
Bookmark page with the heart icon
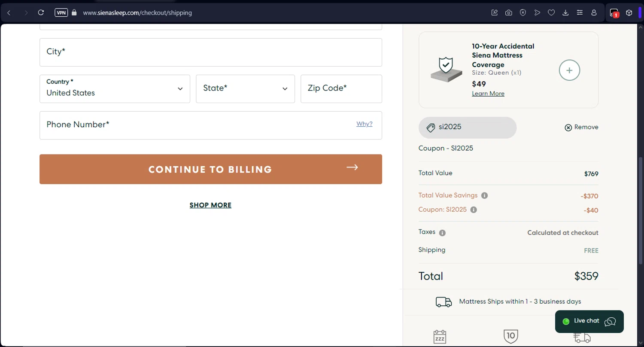pos(551,12)
